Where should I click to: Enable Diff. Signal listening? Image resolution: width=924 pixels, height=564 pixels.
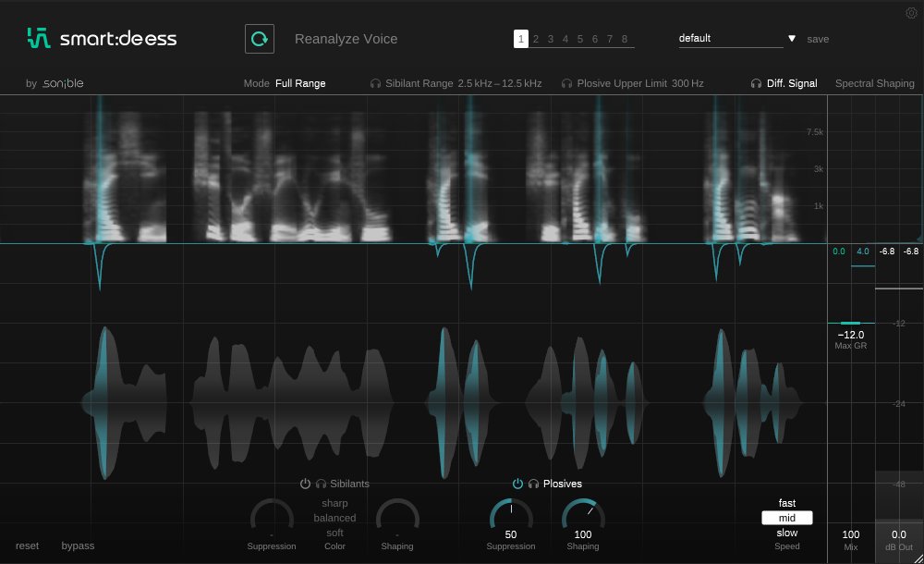tap(792, 84)
